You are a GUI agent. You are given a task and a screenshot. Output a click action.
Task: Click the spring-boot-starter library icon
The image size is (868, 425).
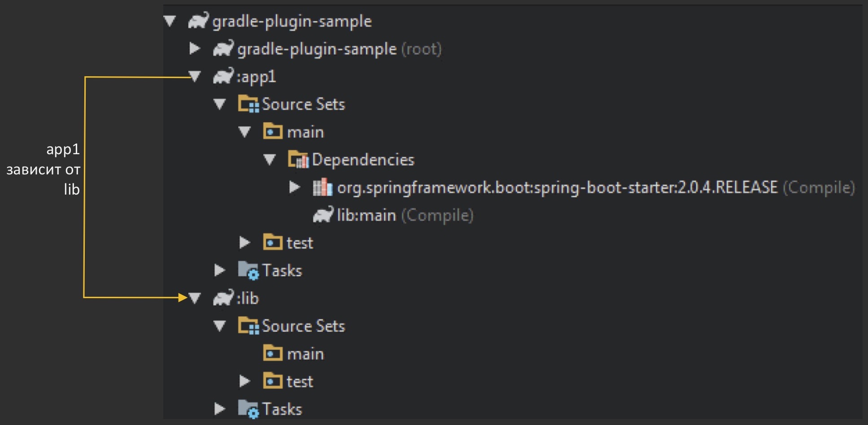point(323,187)
